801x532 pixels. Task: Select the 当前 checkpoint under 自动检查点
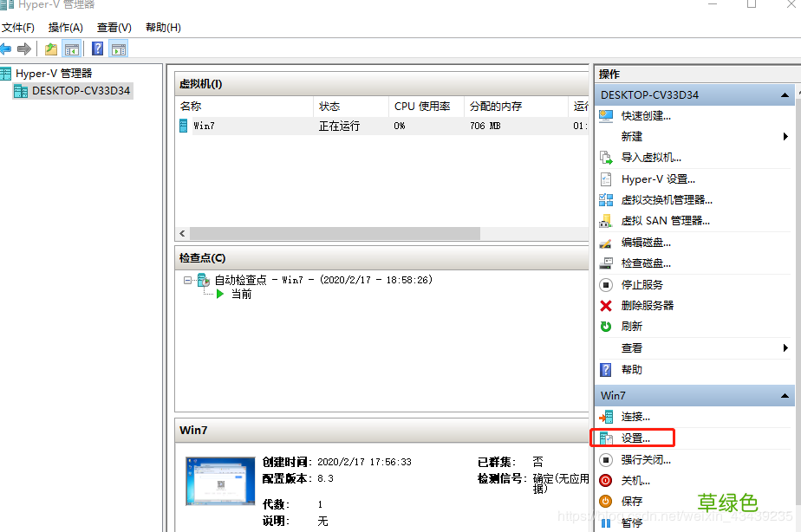[240, 294]
